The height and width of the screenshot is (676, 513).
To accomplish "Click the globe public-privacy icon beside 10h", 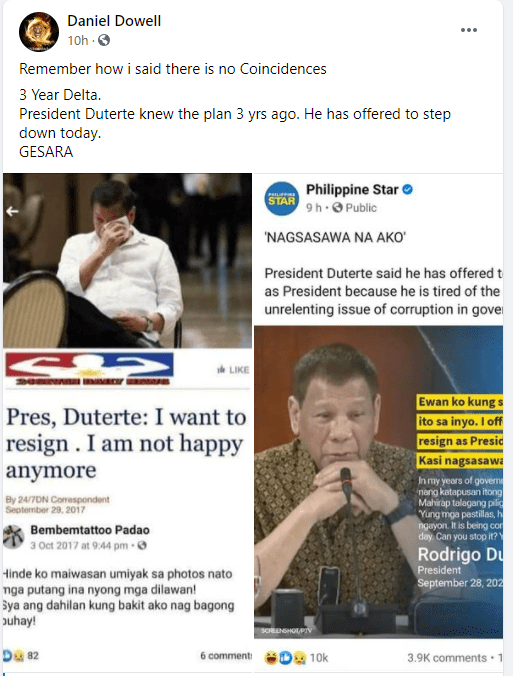I will pyautogui.click(x=104, y=41).
